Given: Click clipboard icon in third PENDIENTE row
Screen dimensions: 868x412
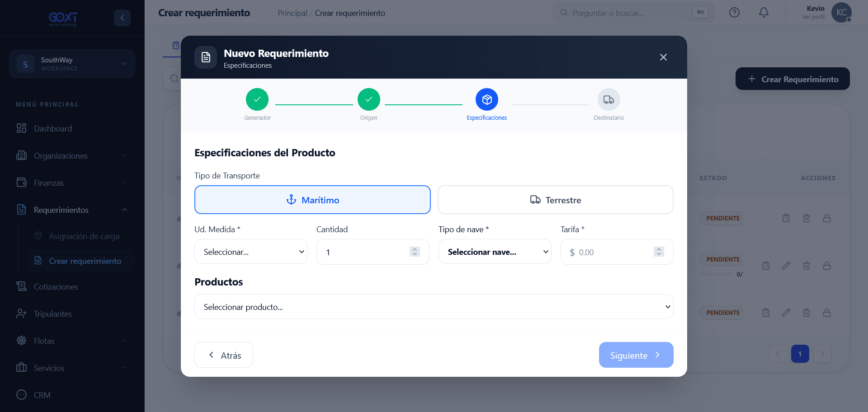Looking at the screenshot, I should (x=766, y=313).
